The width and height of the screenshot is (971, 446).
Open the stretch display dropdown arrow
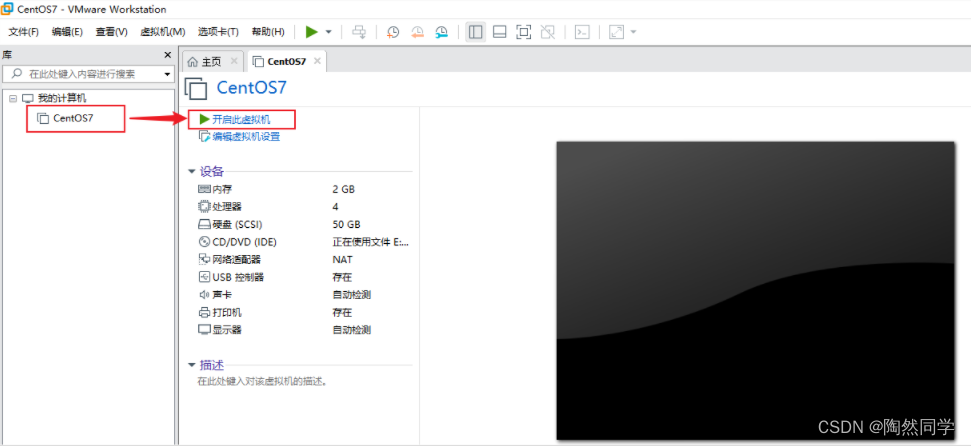[x=633, y=32]
